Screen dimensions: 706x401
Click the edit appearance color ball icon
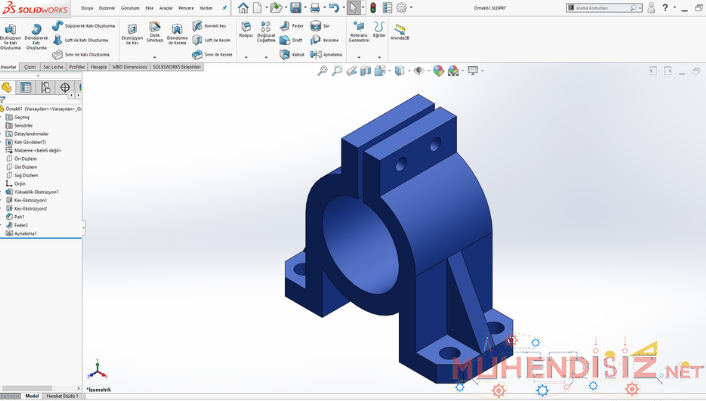pos(437,71)
